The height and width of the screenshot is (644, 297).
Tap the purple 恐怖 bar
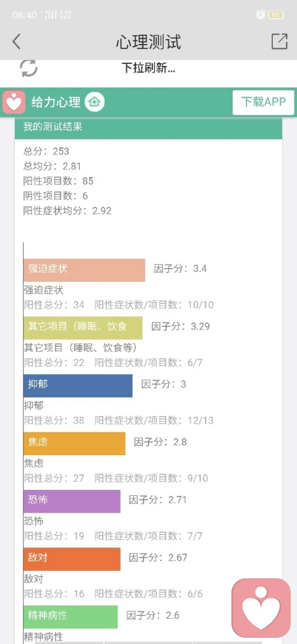pyautogui.click(x=72, y=501)
